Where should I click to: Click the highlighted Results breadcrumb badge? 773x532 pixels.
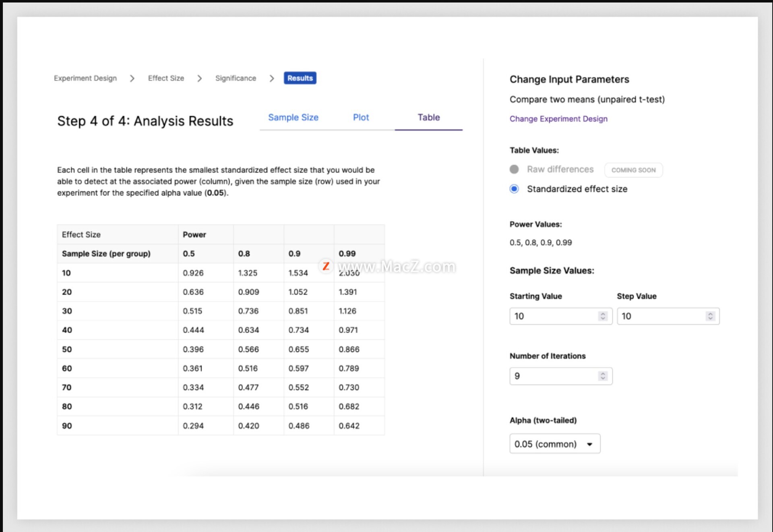[x=300, y=78]
